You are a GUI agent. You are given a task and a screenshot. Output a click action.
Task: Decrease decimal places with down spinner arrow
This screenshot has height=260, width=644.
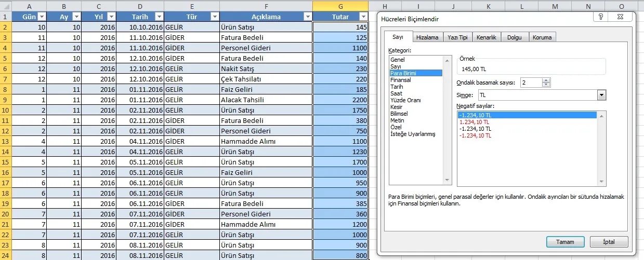(545, 85)
